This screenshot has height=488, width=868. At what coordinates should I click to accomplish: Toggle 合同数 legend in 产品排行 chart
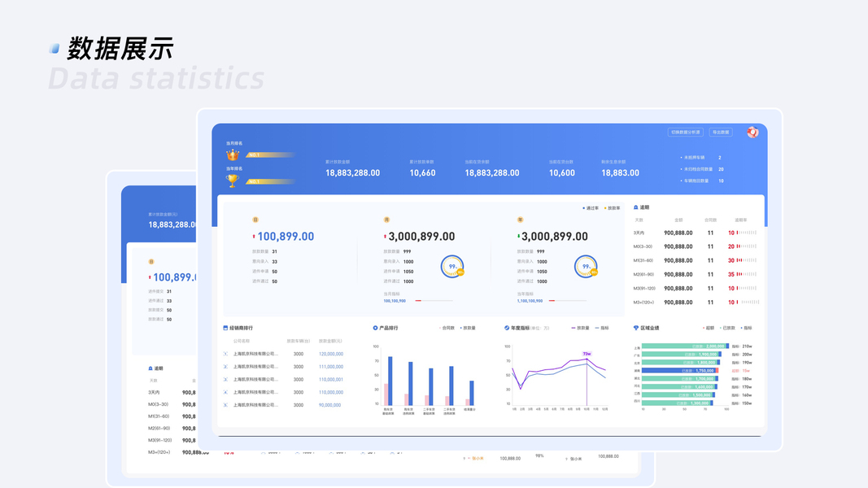447,328
